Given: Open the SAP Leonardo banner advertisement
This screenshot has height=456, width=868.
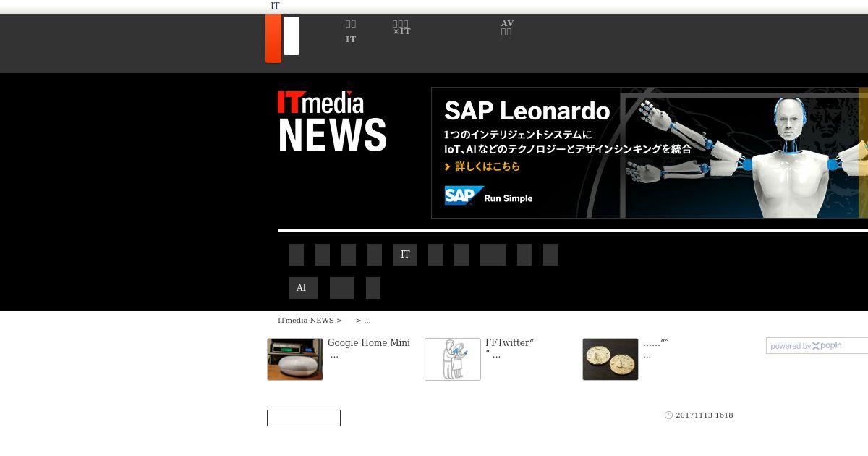Looking at the screenshot, I should [650, 153].
